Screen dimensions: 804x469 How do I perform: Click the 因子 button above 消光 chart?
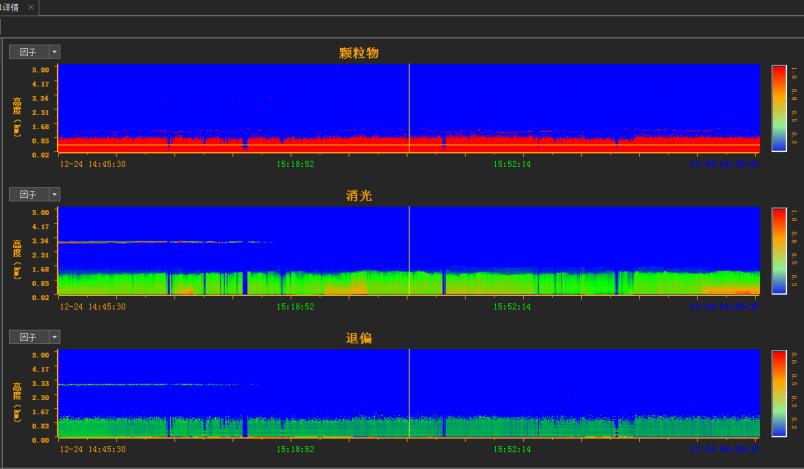(28, 194)
